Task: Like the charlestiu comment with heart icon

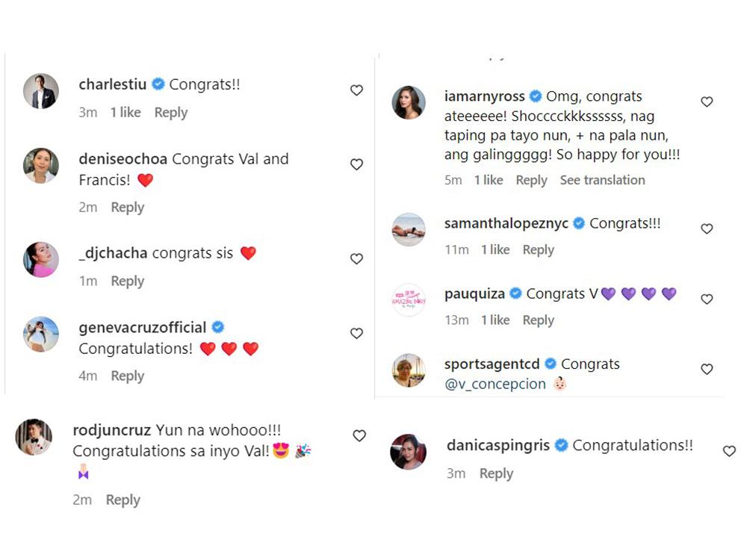Action: pyautogui.click(x=356, y=90)
